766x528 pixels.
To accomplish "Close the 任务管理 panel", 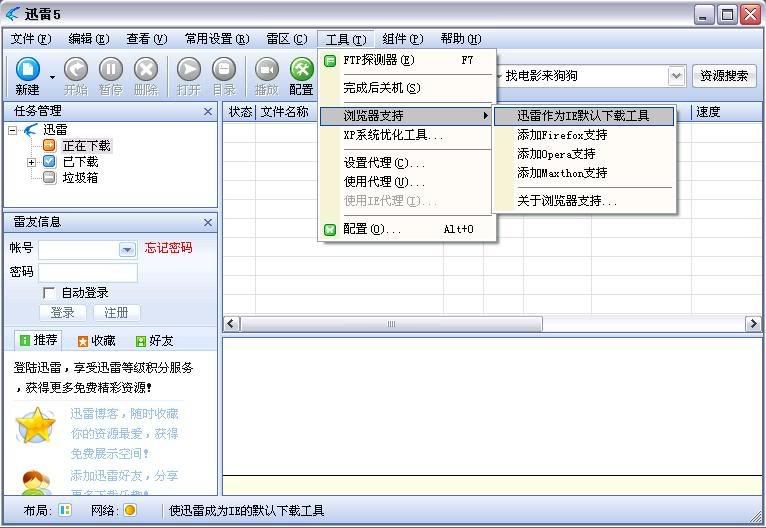I will [208, 111].
